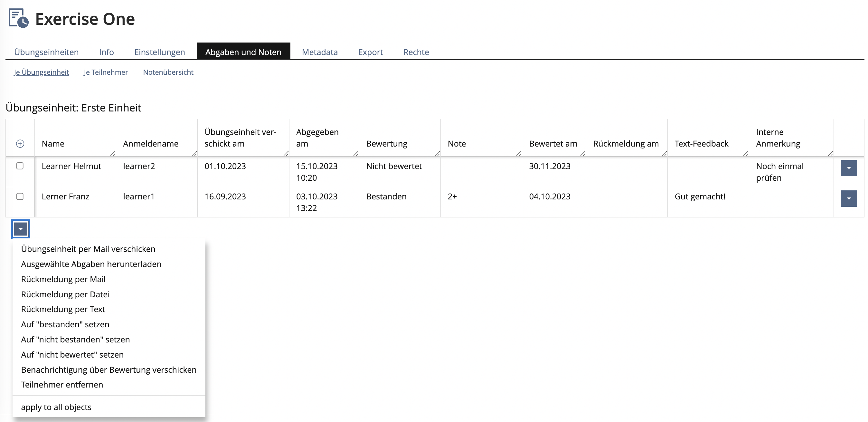
Task: Open the Je Teilnehmer sub-tab link
Action: pyautogui.click(x=106, y=72)
